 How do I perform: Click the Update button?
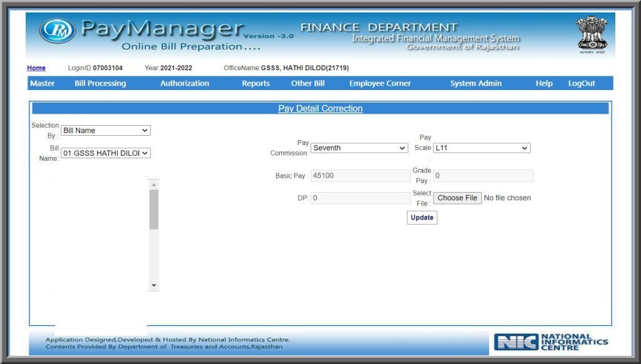click(422, 218)
